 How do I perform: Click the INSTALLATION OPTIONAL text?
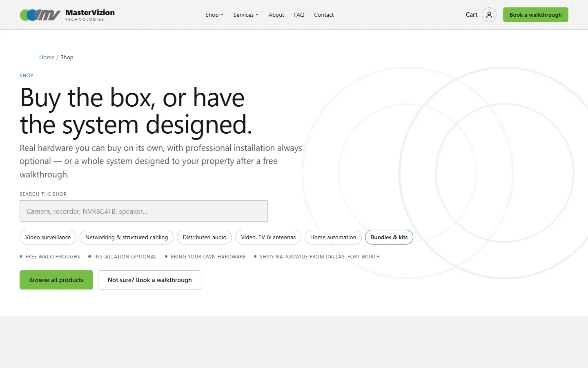125,257
